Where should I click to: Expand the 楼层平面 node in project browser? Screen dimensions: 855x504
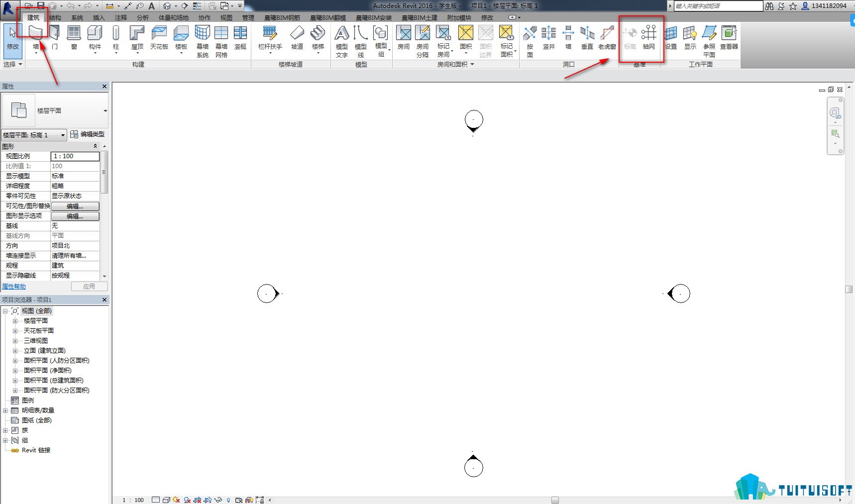[15, 321]
